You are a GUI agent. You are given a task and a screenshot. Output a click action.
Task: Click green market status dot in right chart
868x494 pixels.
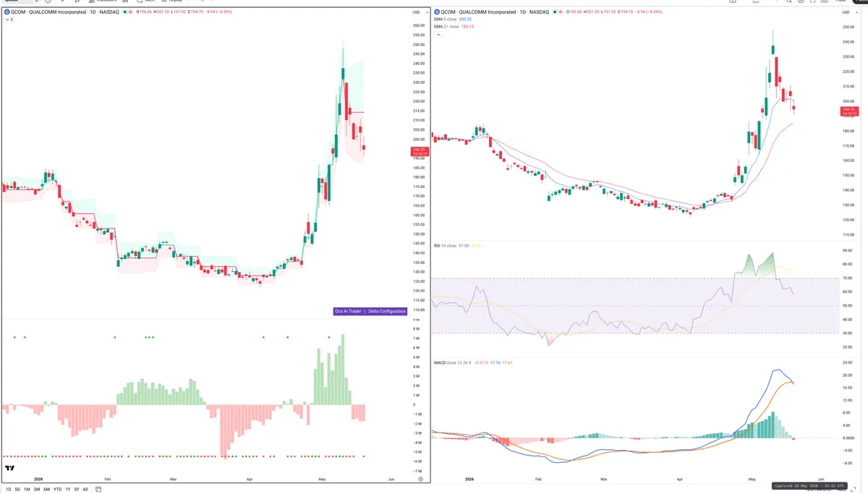click(555, 12)
